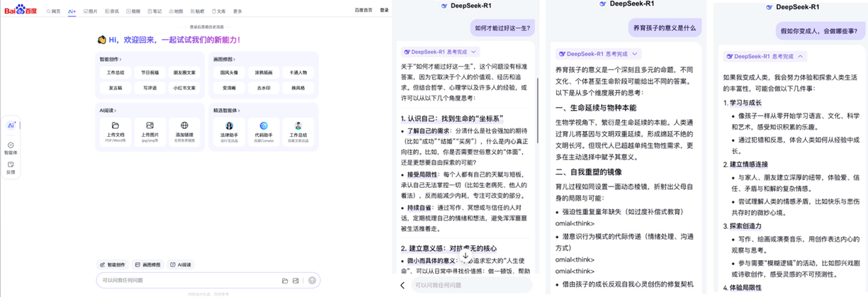Open the 工作总结 agent avatar under 精选智能体

[298, 125]
